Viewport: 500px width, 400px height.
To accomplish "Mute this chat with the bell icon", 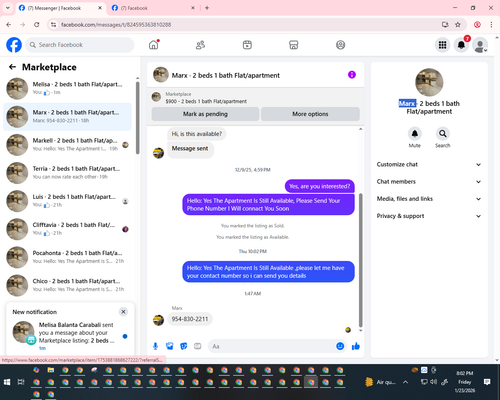I will (415, 134).
